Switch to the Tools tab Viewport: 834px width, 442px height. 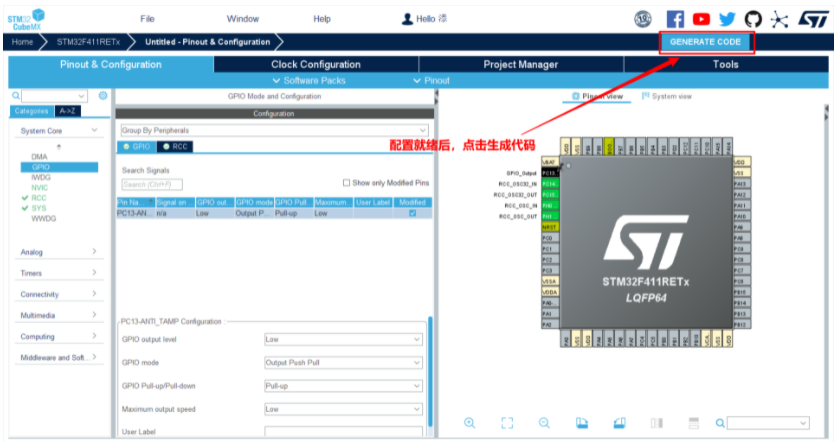(725, 64)
